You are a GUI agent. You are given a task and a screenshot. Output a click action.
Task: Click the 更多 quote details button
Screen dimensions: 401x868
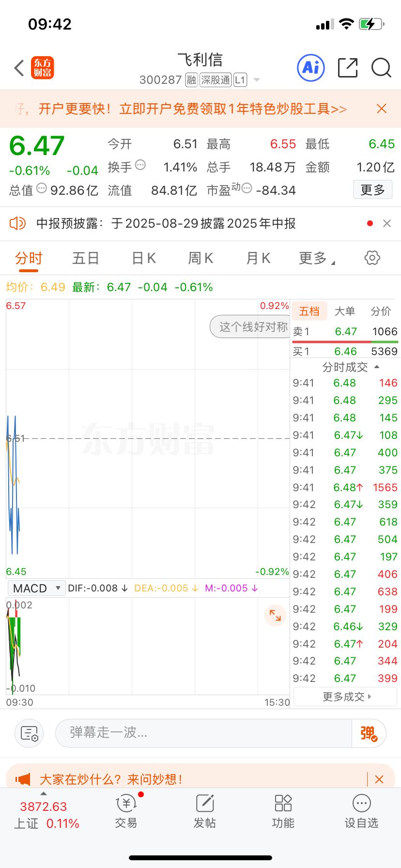pyautogui.click(x=372, y=190)
